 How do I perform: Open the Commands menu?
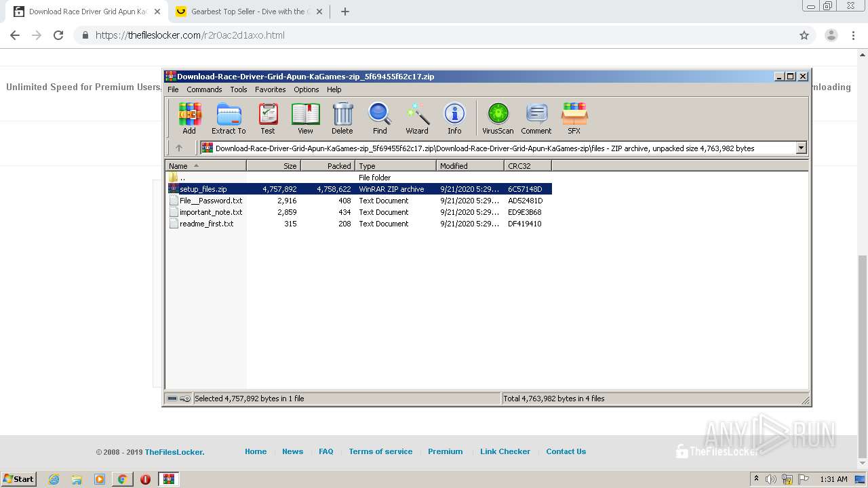click(204, 89)
